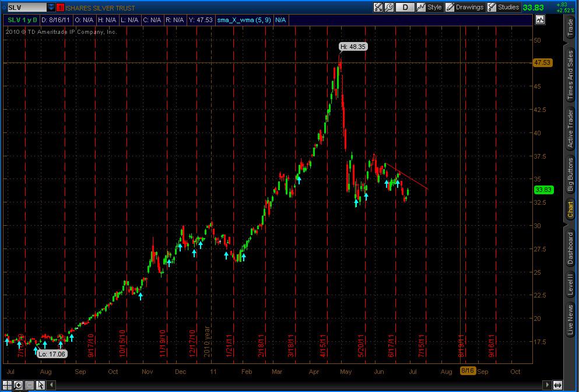Click the red descending trendline drawing
The width and height of the screenshot is (579, 392).
point(406,176)
